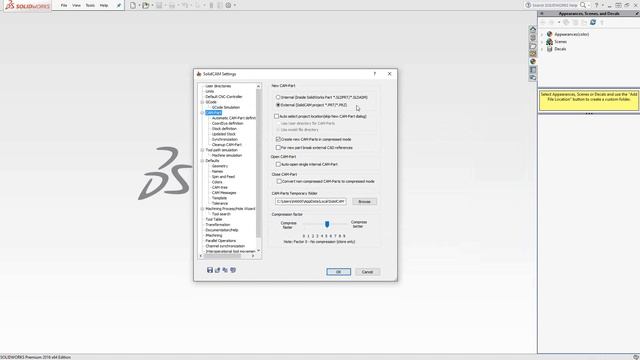Image resolution: width=640 pixels, height=360 pixels.
Task: Click third icon at dialog bottom left
Action: click(x=225, y=270)
